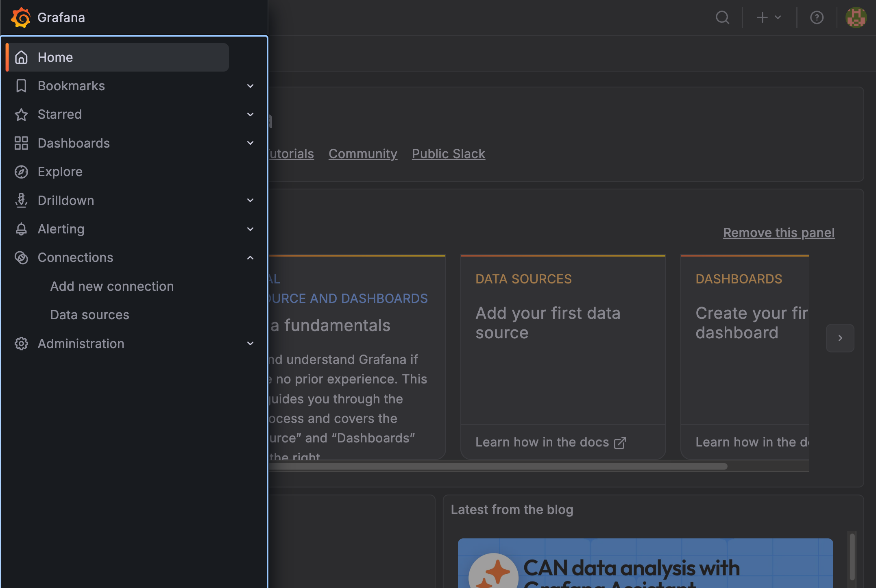Select Home in the navigation menu
Image resolution: width=876 pixels, height=588 pixels.
click(55, 57)
